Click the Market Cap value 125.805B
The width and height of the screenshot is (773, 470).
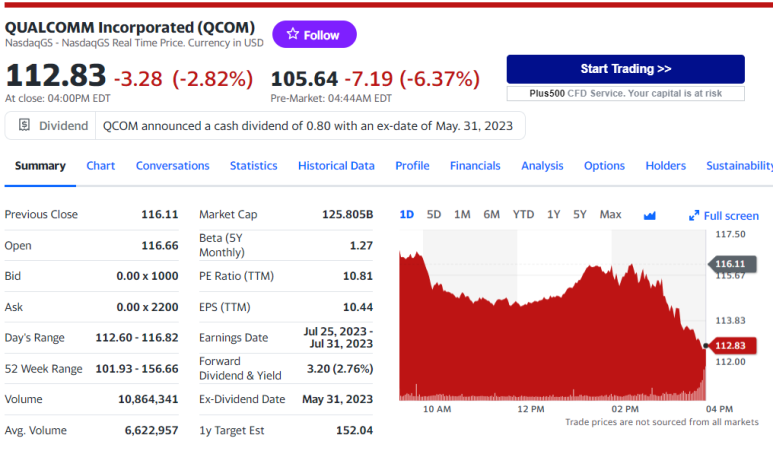click(x=348, y=215)
